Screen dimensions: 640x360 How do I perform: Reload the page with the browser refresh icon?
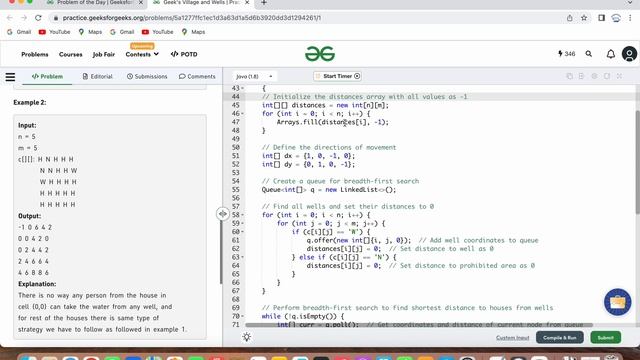[x=38, y=18]
